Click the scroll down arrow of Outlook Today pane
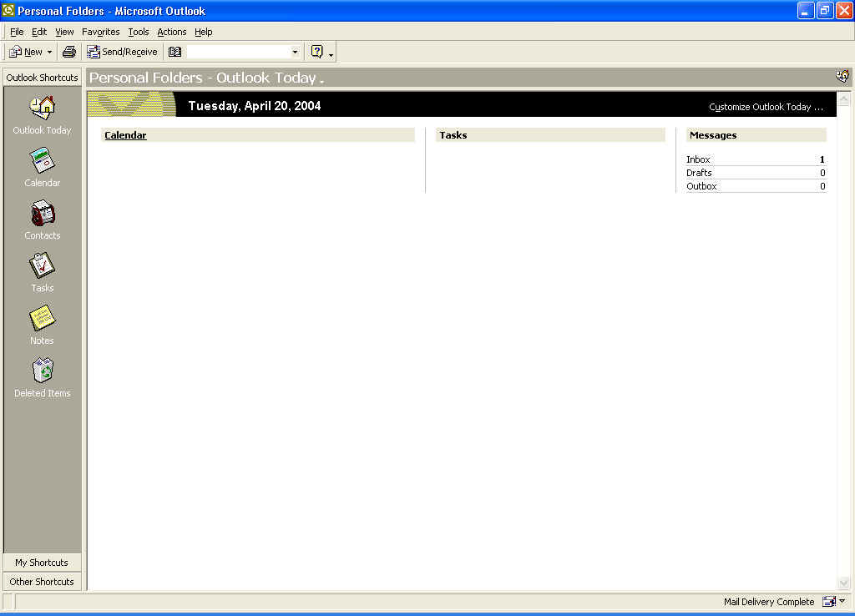This screenshot has width=855, height=616. pyautogui.click(x=843, y=583)
